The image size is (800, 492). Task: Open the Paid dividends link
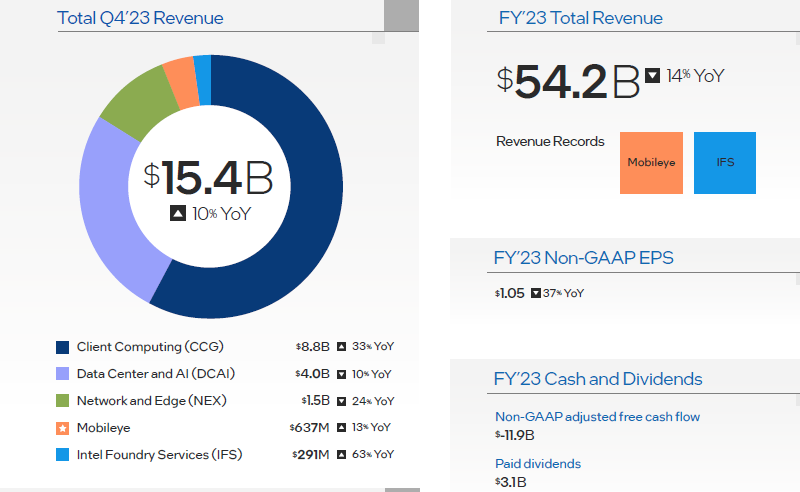pyautogui.click(x=538, y=464)
